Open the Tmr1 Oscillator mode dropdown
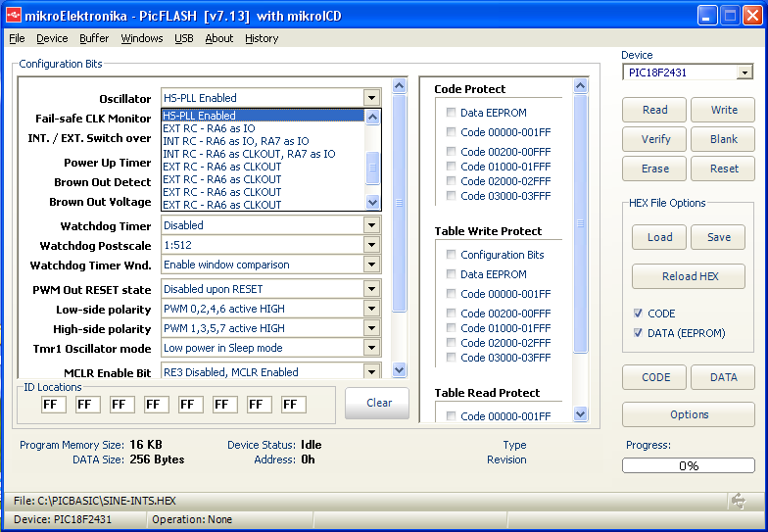The image size is (768, 532). click(371, 348)
